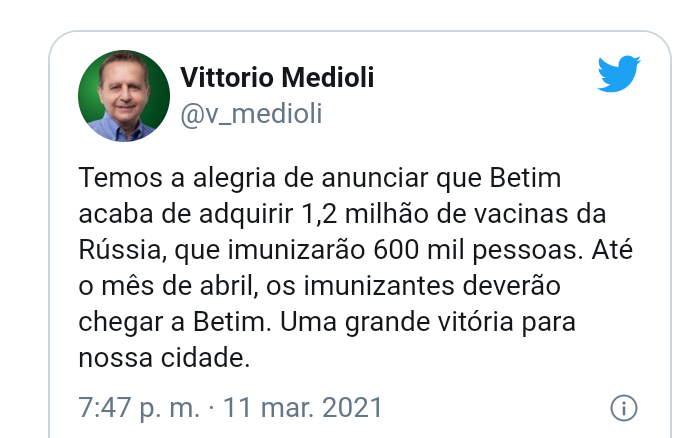Click the phrase "Temos a alegria de anunciar"
The width and height of the screenshot is (684, 438).
click(x=253, y=178)
